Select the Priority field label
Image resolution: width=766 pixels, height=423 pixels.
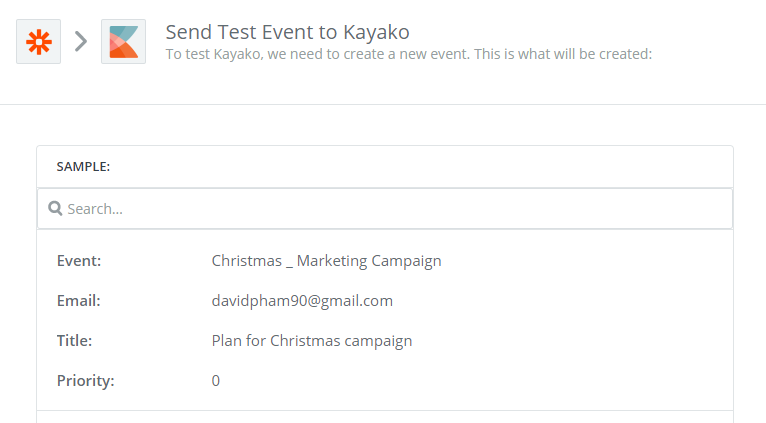pyautogui.click(x=85, y=381)
